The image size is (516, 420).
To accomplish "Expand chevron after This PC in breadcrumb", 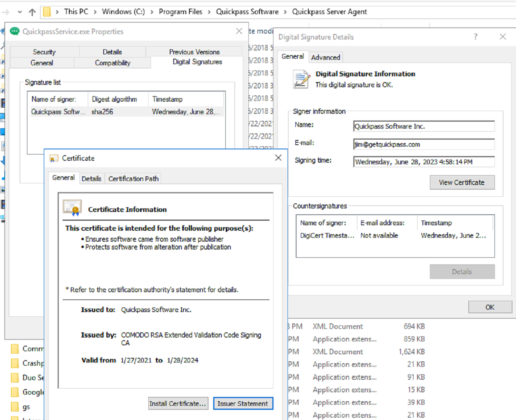I will (x=95, y=12).
